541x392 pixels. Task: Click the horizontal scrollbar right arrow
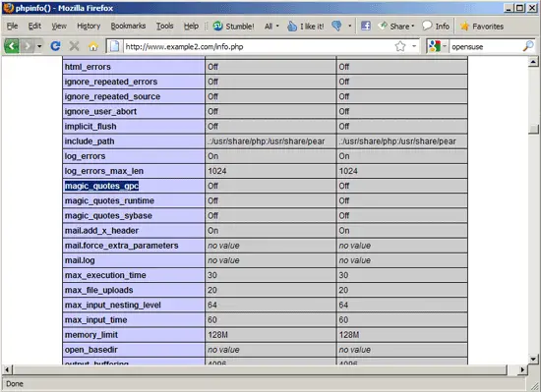point(522,370)
